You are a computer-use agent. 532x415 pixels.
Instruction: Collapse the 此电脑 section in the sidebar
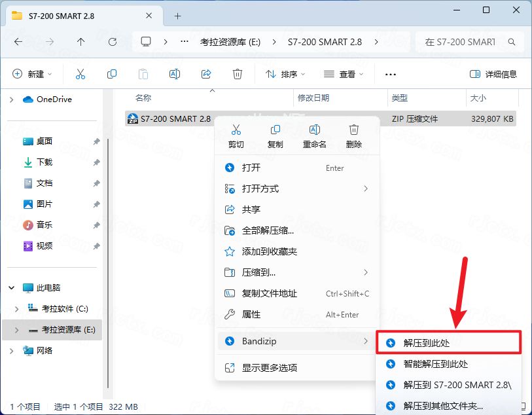11,287
